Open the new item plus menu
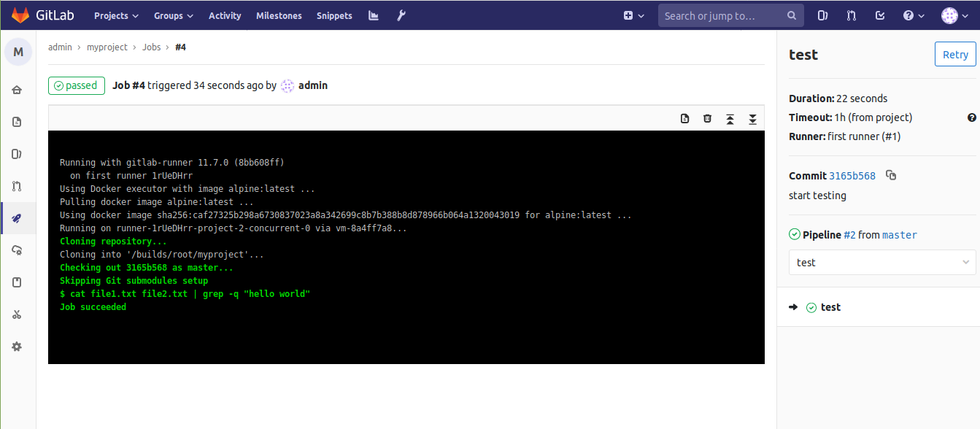 (x=634, y=15)
